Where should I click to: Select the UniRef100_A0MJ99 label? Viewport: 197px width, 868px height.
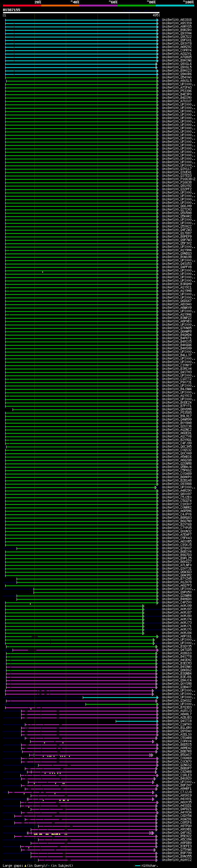177,606
